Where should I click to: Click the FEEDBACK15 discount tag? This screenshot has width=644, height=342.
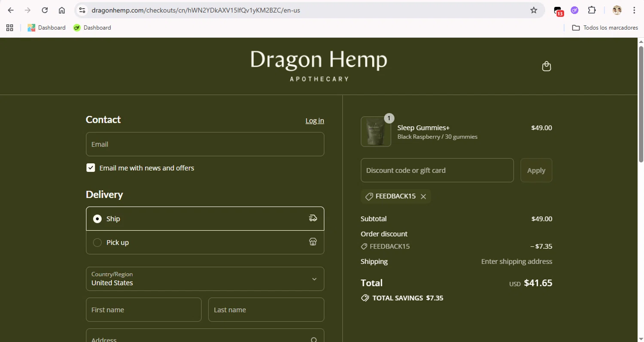[395, 196]
